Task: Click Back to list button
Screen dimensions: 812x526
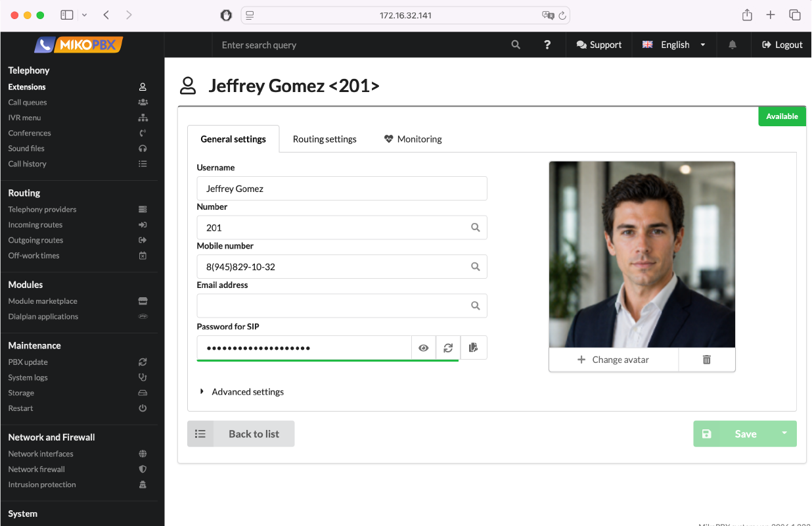Action: [241, 434]
